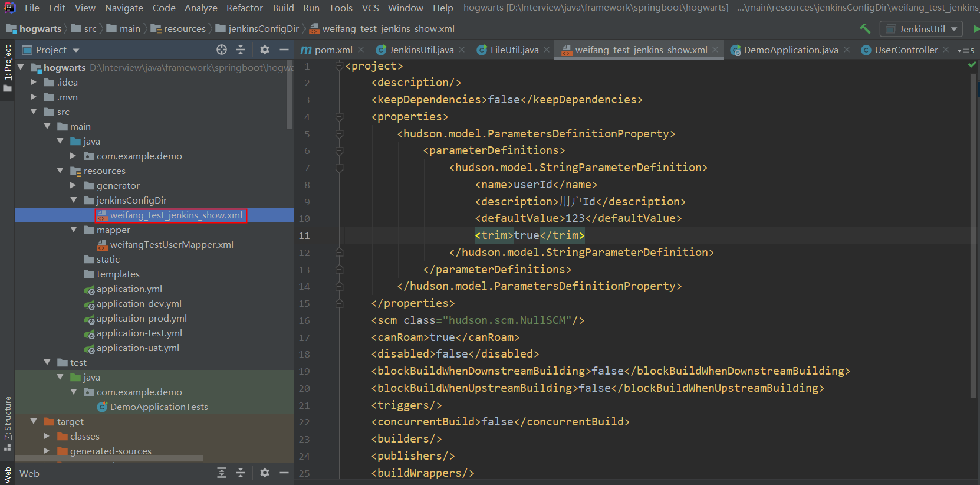Collapse all in Project panel
Viewport: 980px width, 485px height.
click(241, 50)
